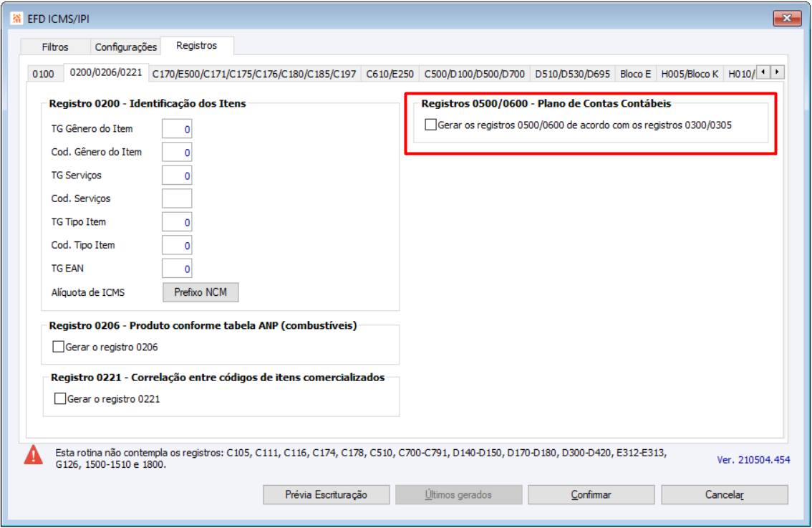Focus the Cod. Tipo Item field
812x528 pixels.
coord(177,245)
